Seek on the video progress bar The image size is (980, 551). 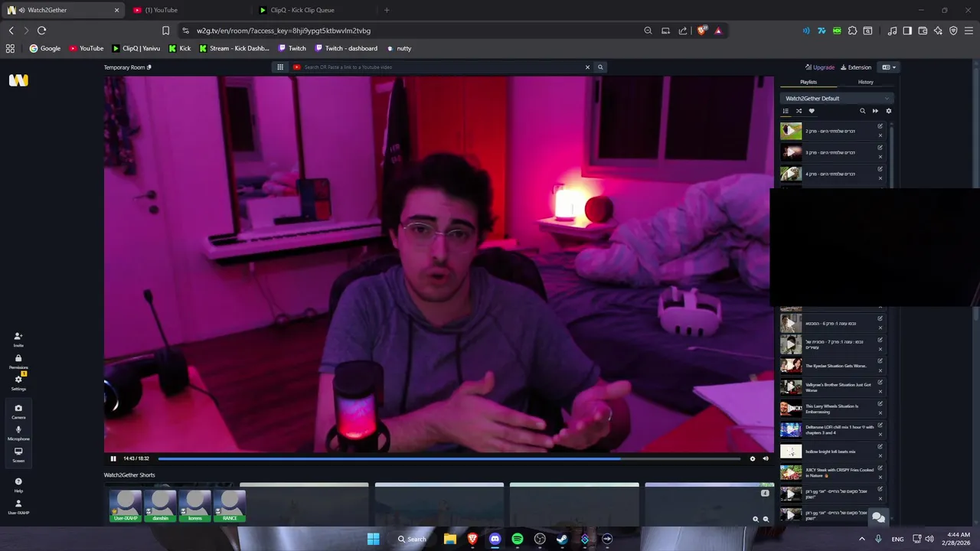click(x=449, y=458)
